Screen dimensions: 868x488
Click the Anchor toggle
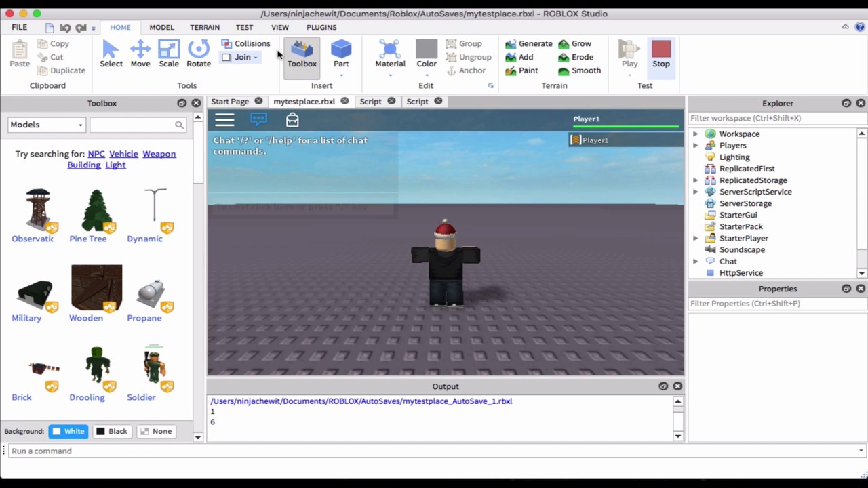coord(466,70)
